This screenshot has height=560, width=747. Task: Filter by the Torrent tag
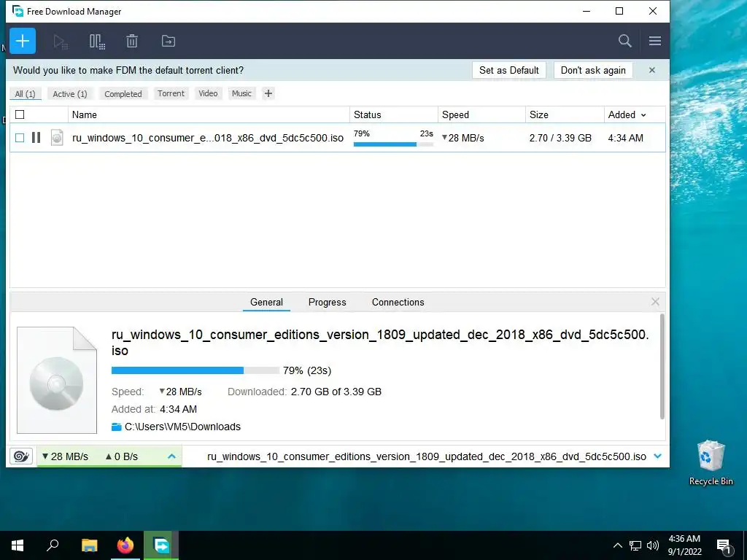coord(171,93)
